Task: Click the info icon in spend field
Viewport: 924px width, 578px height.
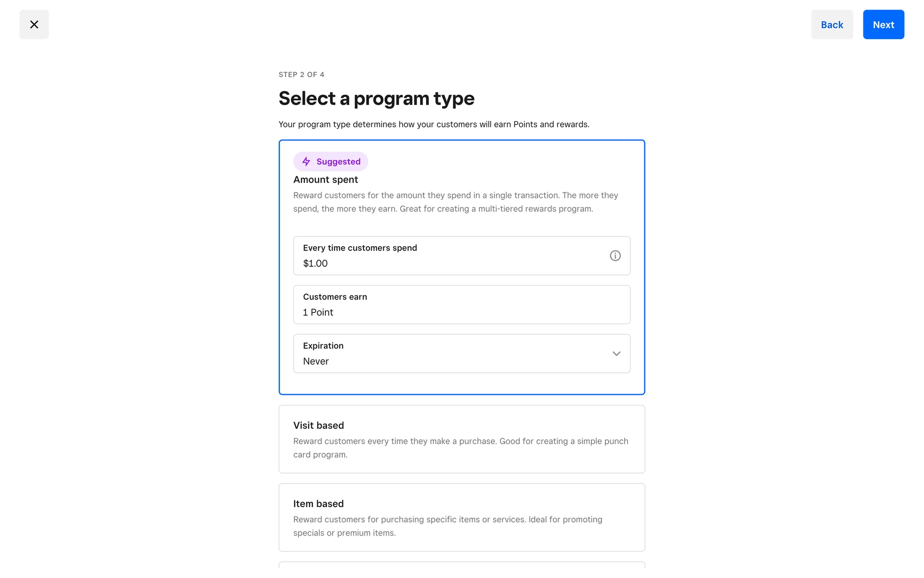Action: click(615, 256)
